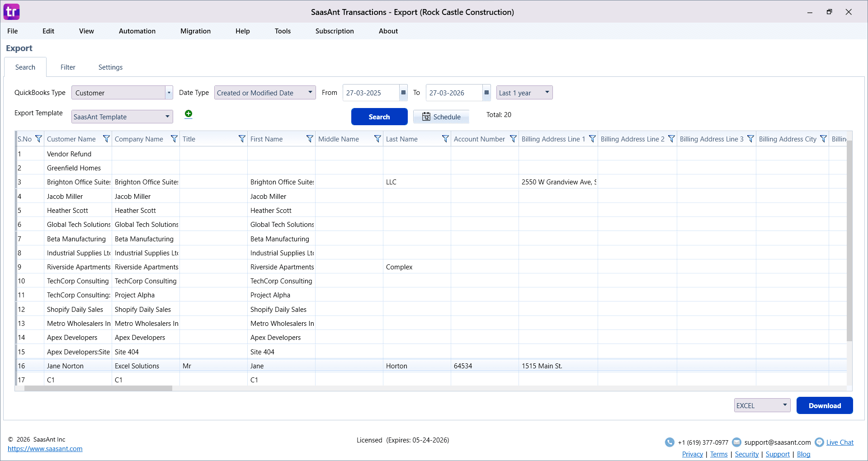
Task: Open the Export Template dropdown
Action: click(x=123, y=117)
